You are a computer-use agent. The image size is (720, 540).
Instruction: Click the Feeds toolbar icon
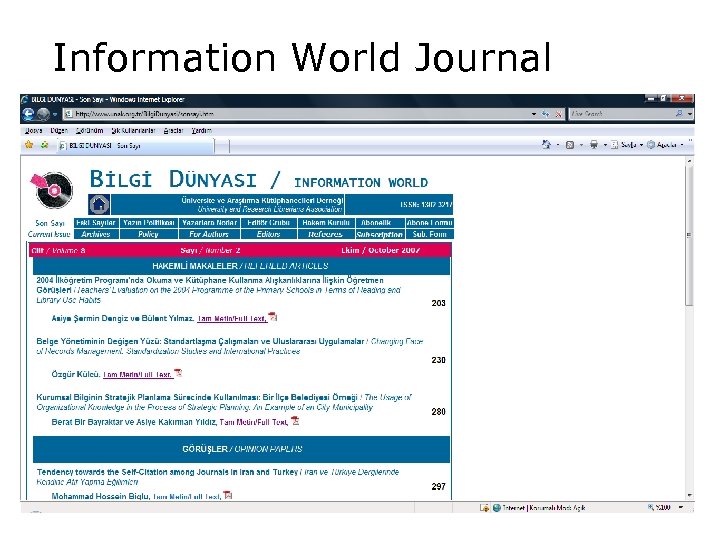570,145
